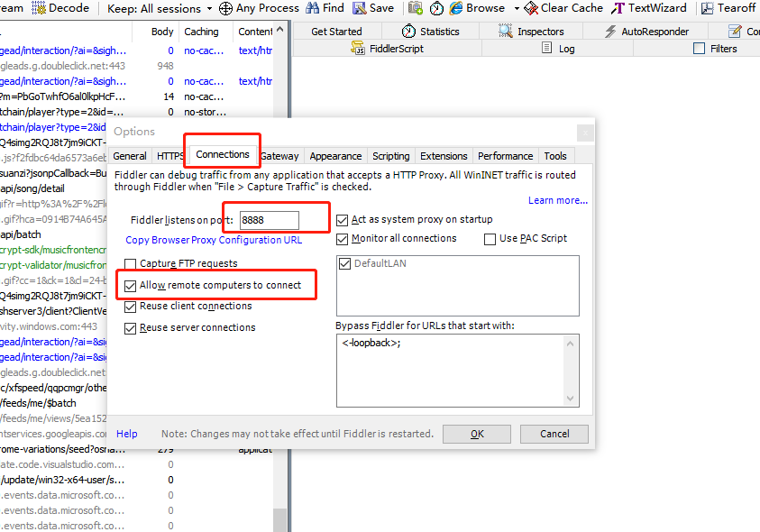Open the Log tab

(558, 49)
